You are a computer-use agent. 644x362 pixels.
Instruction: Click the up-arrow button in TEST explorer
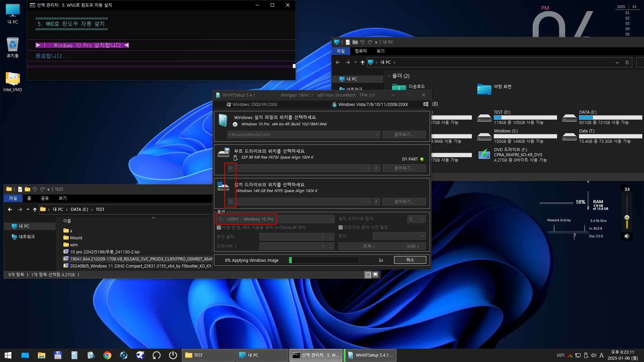click(35, 209)
